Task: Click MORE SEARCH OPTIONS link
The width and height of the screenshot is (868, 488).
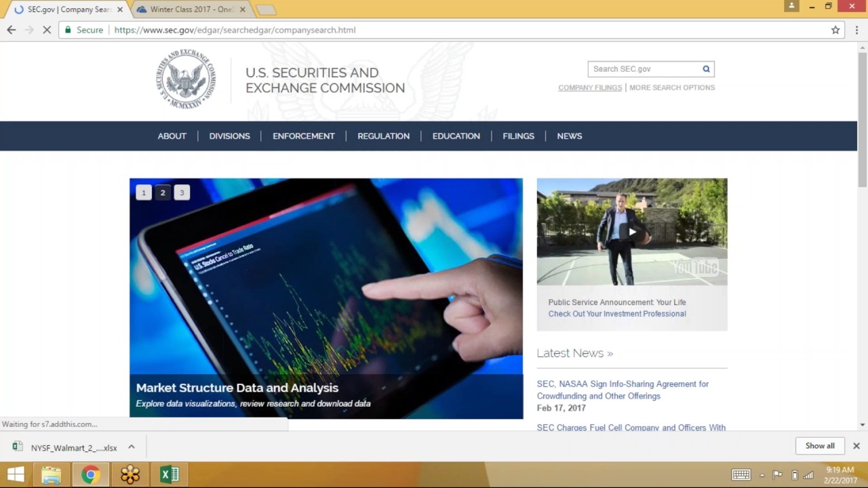Action: pyautogui.click(x=672, y=87)
